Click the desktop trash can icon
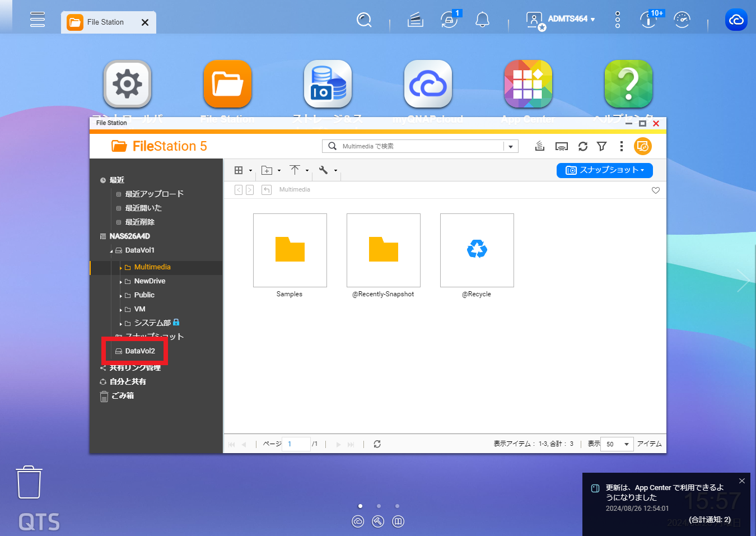This screenshot has width=756, height=536. tap(29, 482)
